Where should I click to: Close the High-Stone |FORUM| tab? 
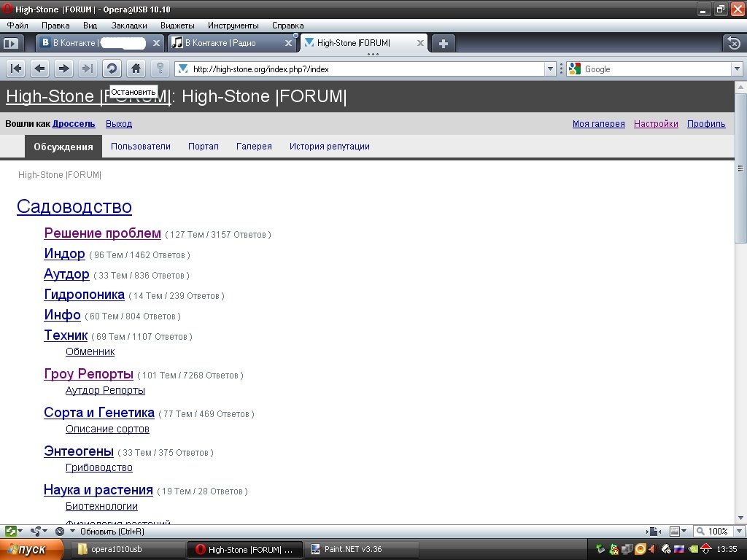420,43
